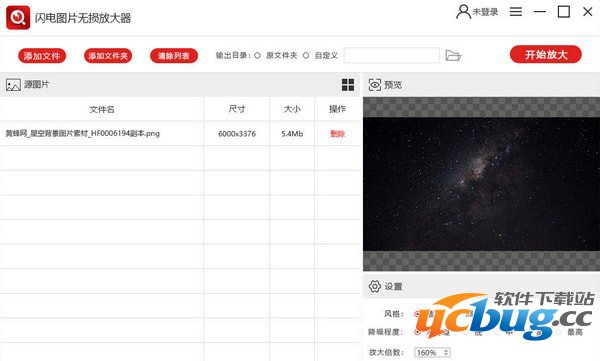Click the 操作 column header
This screenshot has width=600, height=361.
pos(338,109)
